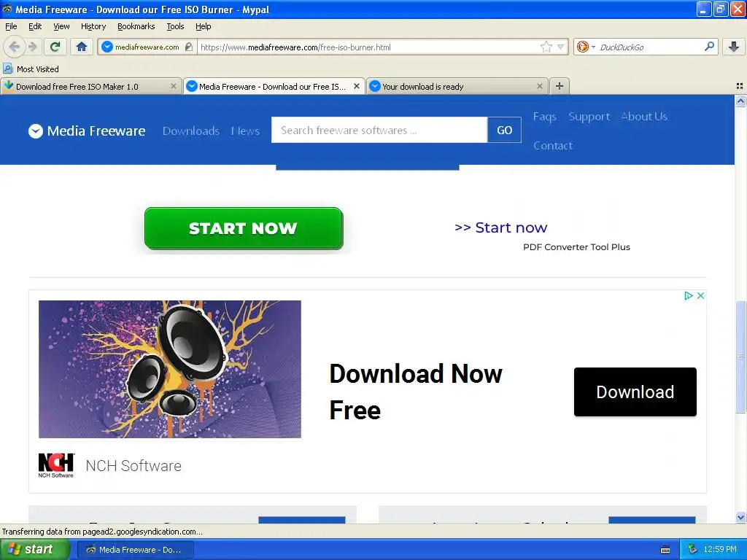Focus the DuckDuckGo search field
This screenshot has height=560, width=747.
coord(649,47)
